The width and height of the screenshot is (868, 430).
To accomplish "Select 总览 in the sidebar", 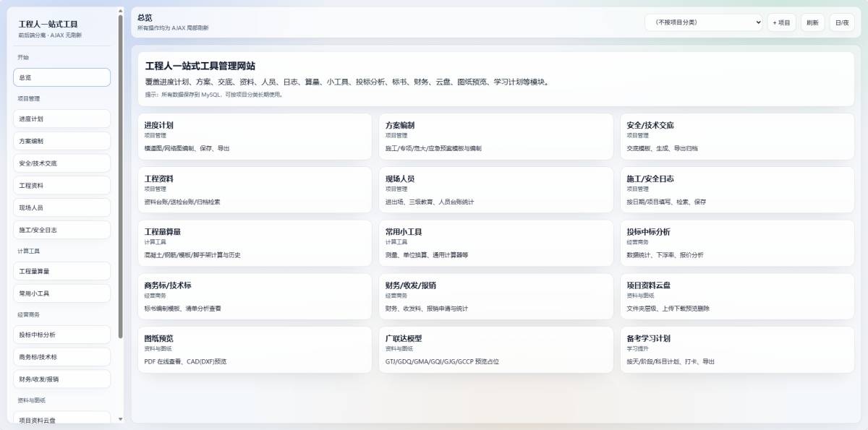I will click(61, 77).
